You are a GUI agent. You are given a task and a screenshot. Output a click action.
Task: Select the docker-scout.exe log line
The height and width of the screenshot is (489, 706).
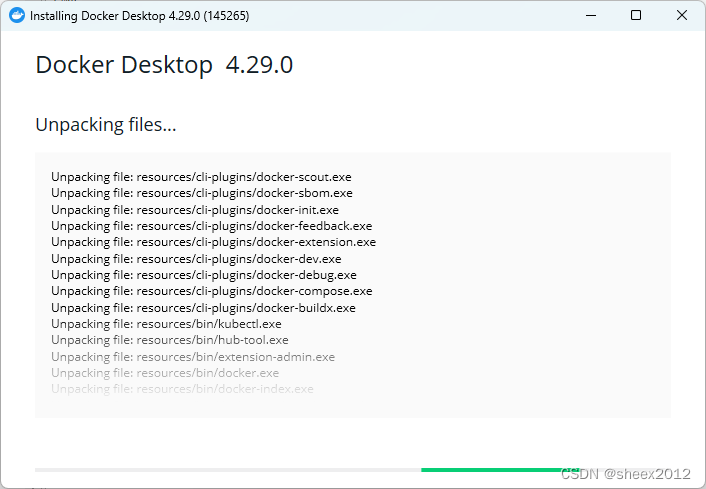(201, 177)
